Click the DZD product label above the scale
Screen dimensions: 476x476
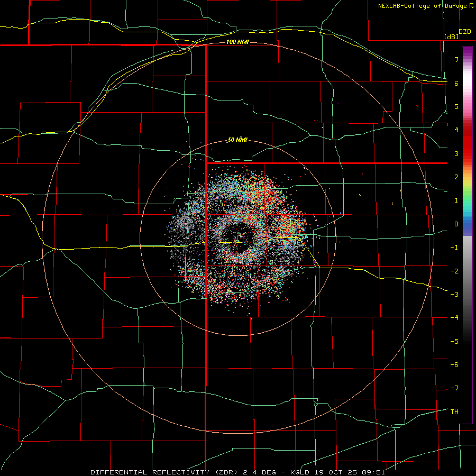click(x=465, y=32)
